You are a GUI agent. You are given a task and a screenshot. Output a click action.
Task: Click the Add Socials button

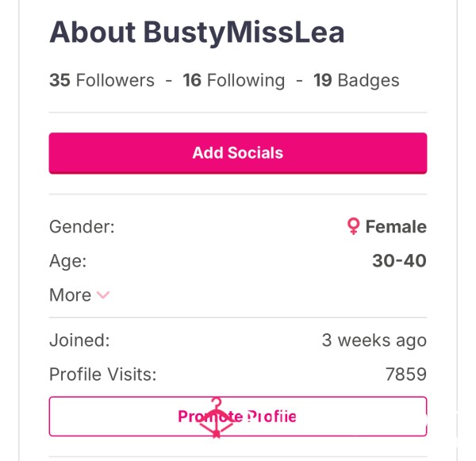[238, 153]
